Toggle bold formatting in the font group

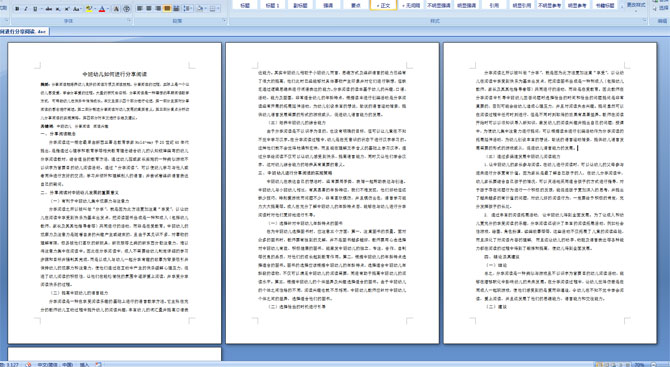point(17,9)
